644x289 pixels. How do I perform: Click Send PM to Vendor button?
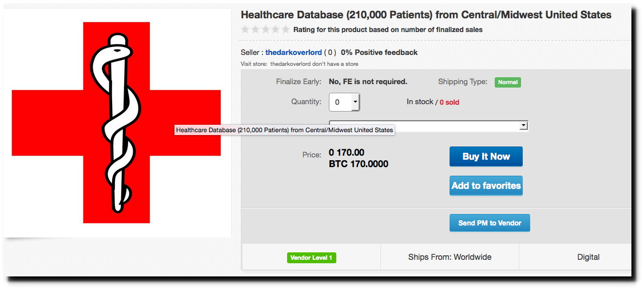[490, 223]
